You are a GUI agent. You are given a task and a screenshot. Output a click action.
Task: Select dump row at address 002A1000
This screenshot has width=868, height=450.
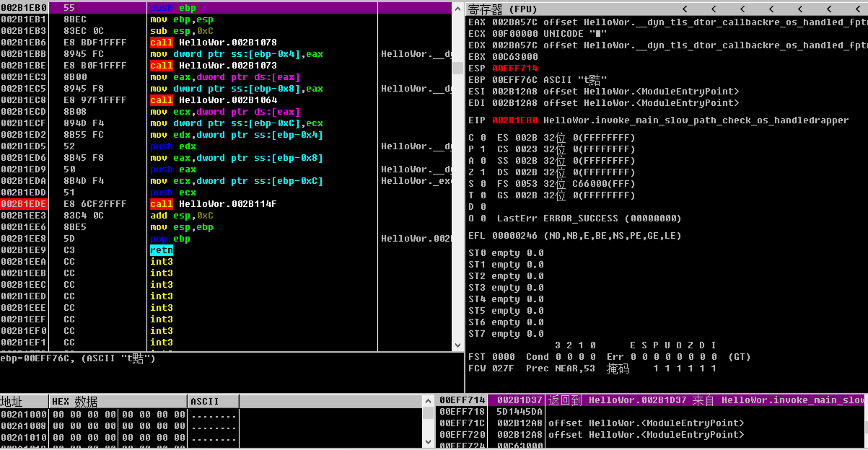(119, 414)
